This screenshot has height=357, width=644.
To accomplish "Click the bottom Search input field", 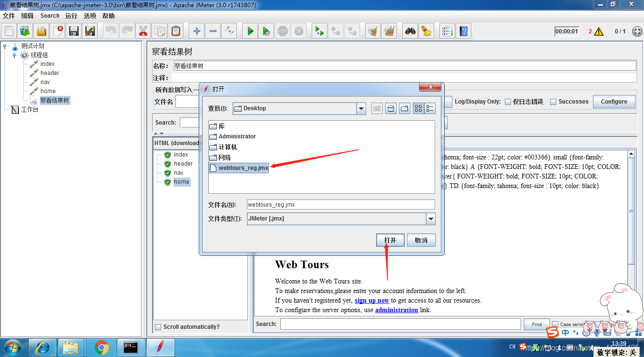I will (x=400, y=324).
